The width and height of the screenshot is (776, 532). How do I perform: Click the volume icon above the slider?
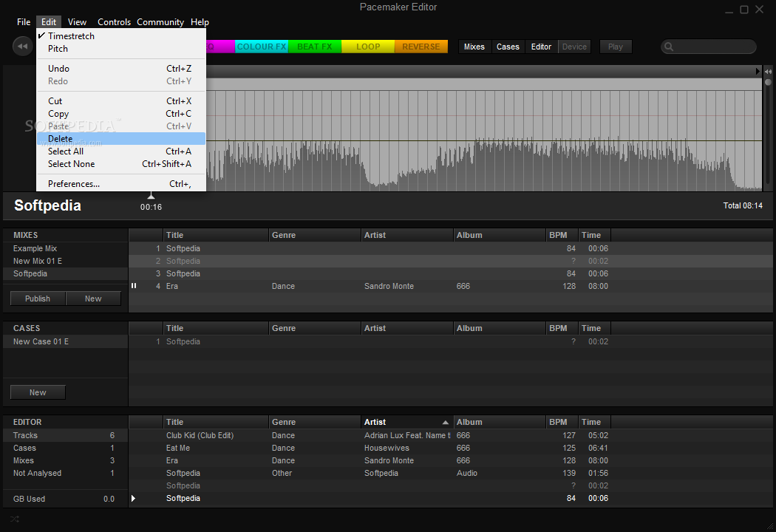tap(768, 72)
